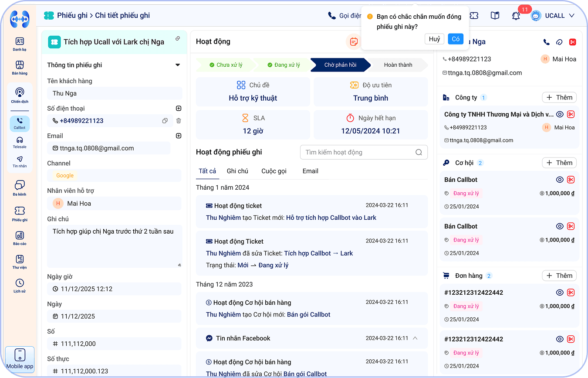The image size is (588, 378).
Task: Open the Callbot sidebar icon
Action: point(20,123)
